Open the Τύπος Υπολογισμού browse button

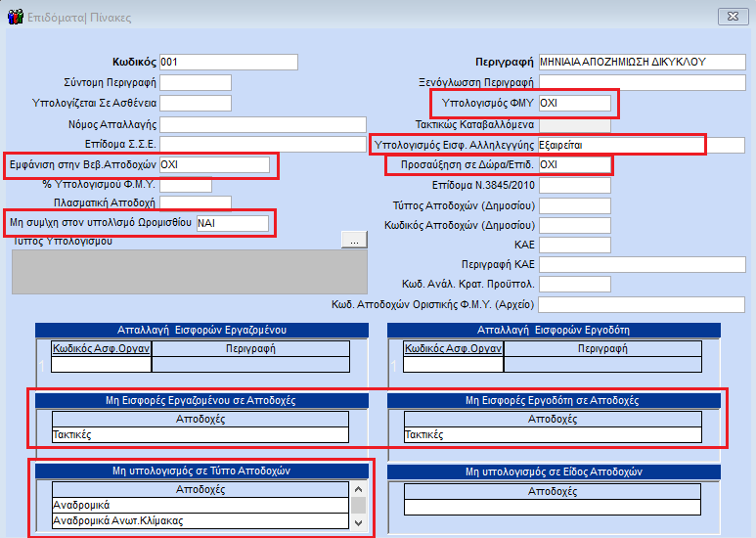pos(354,239)
